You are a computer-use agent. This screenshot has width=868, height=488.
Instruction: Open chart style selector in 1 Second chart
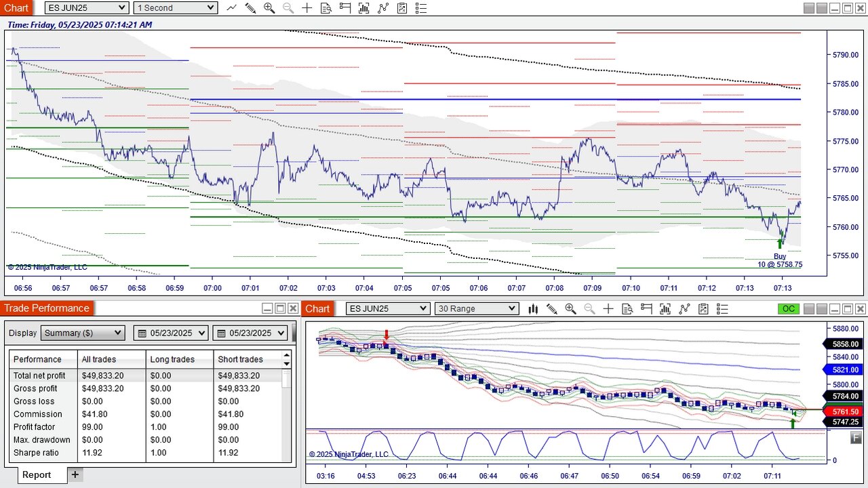tap(231, 8)
